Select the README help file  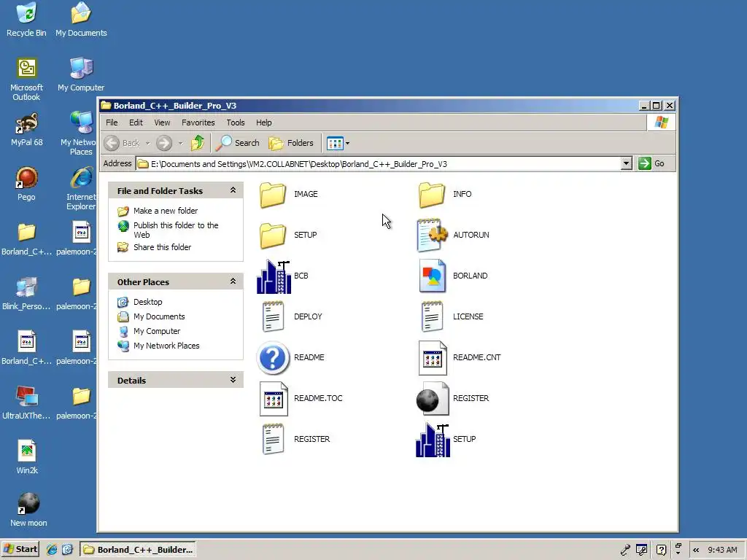(x=273, y=357)
